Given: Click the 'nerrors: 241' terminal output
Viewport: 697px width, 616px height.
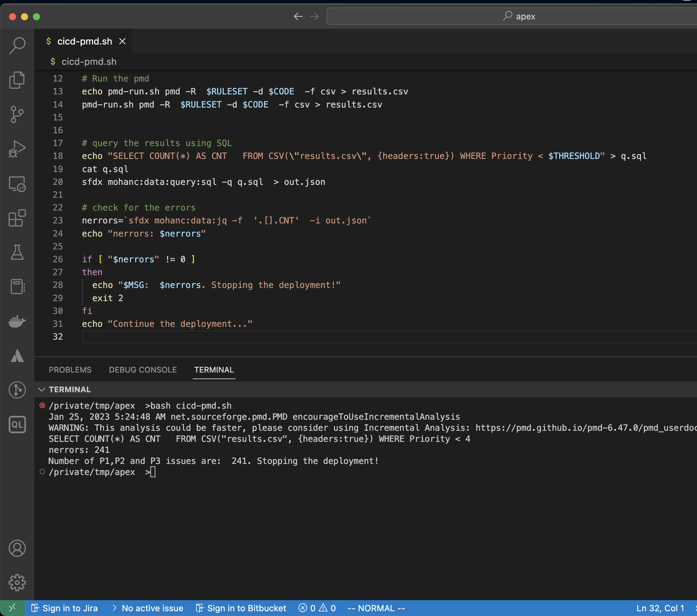Looking at the screenshot, I should pyautogui.click(x=79, y=450).
